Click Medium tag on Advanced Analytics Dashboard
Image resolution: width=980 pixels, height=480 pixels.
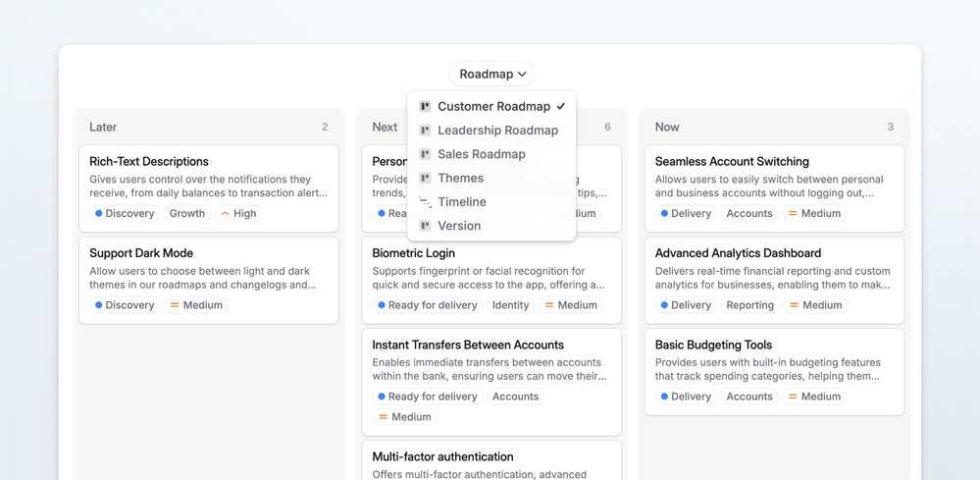click(x=815, y=305)
